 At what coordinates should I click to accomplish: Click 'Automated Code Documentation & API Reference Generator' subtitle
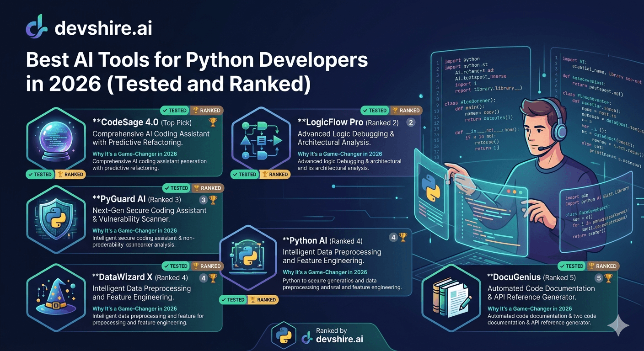[x=541, y=293]
